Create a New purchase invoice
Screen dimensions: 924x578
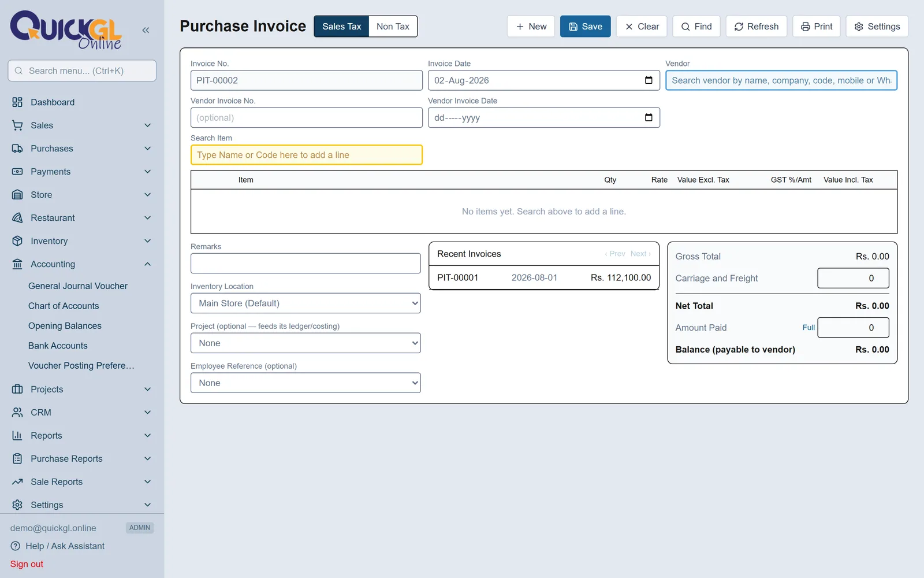[531, 27]
